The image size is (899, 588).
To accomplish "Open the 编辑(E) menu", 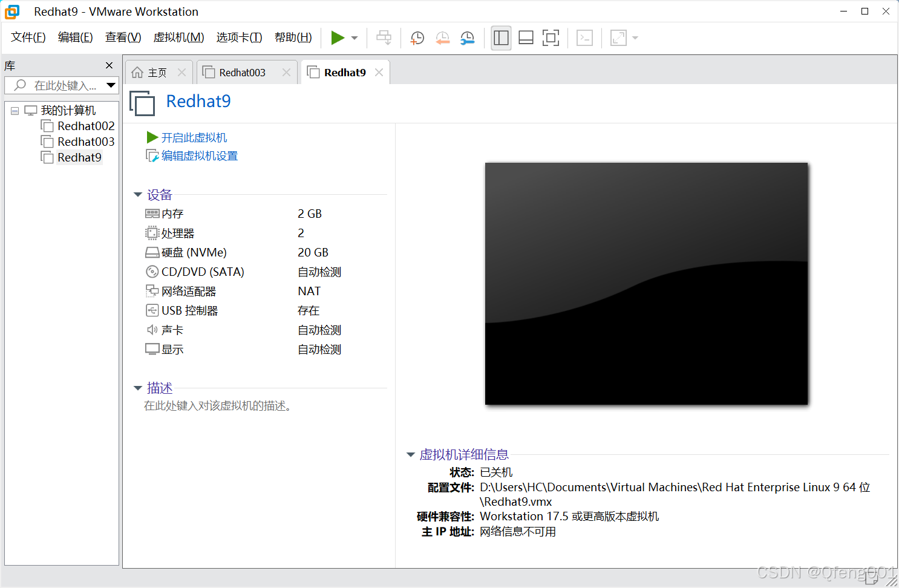I will coord(75,38).
